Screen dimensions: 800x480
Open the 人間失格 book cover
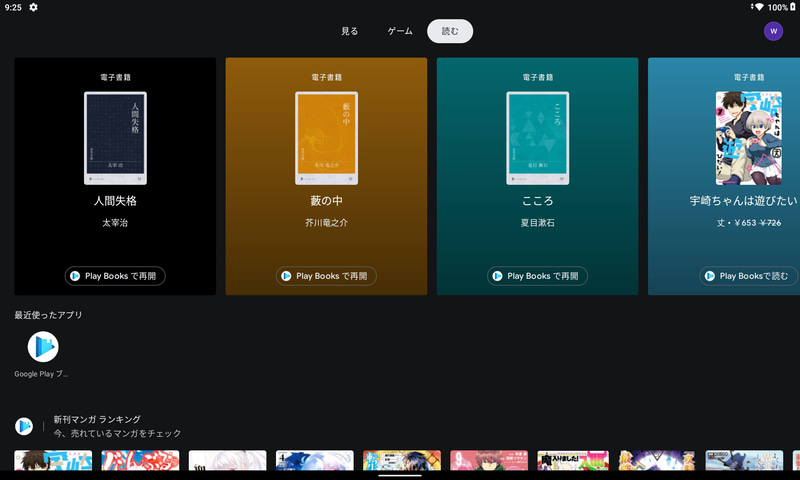point(115,138)
